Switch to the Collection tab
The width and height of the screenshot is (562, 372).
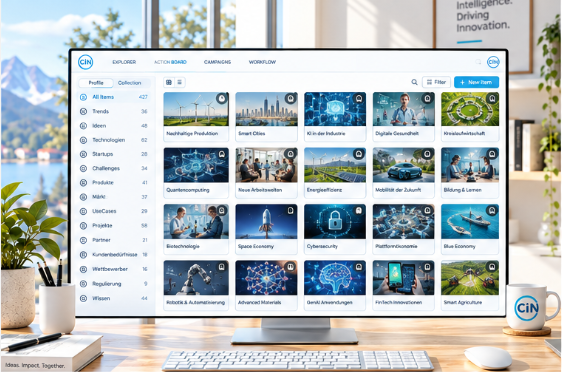pyautogui.click(x=129, y=83)
